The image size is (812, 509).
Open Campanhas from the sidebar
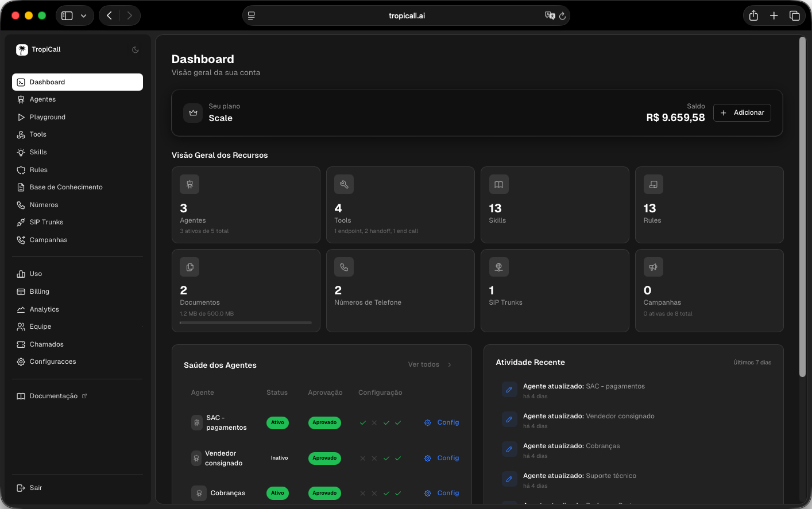[x=48, y=240]
